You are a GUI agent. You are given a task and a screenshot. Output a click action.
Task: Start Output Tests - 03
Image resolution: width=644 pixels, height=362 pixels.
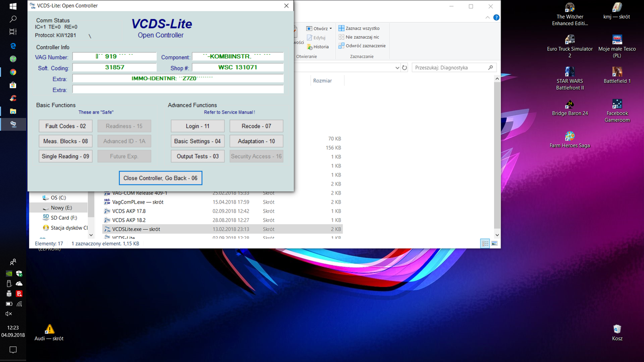[198, 156]
